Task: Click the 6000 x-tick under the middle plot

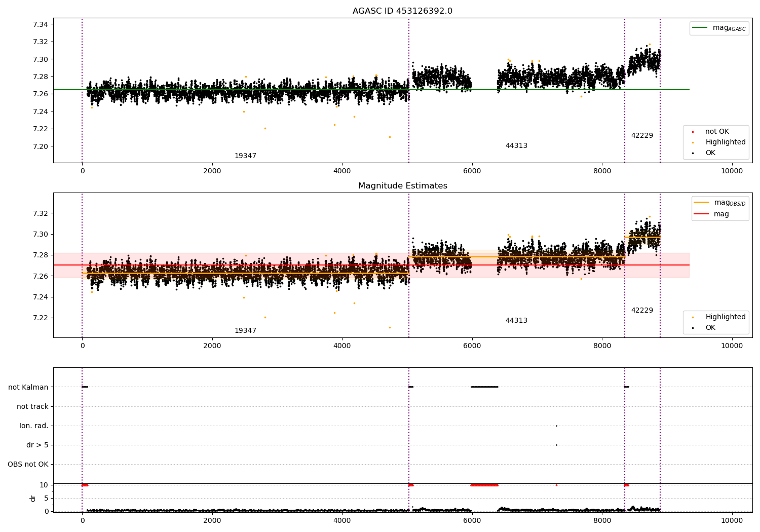Action: (472, 346)
